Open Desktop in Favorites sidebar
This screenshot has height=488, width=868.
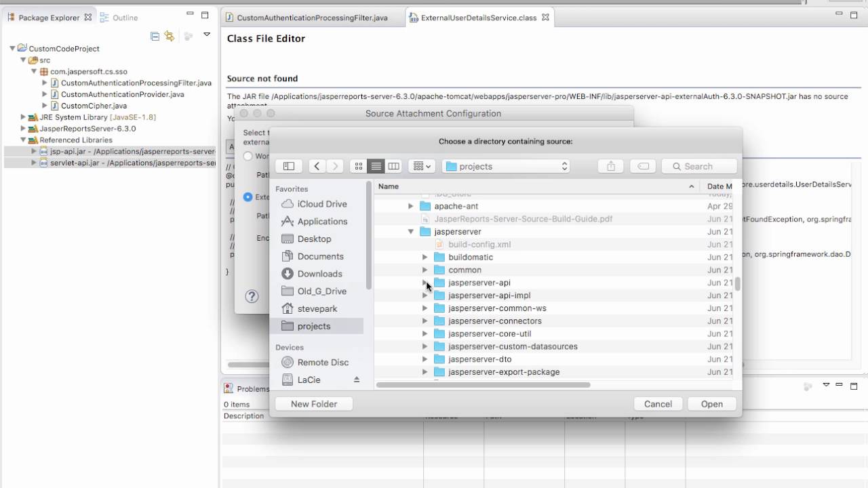[315, 239]
